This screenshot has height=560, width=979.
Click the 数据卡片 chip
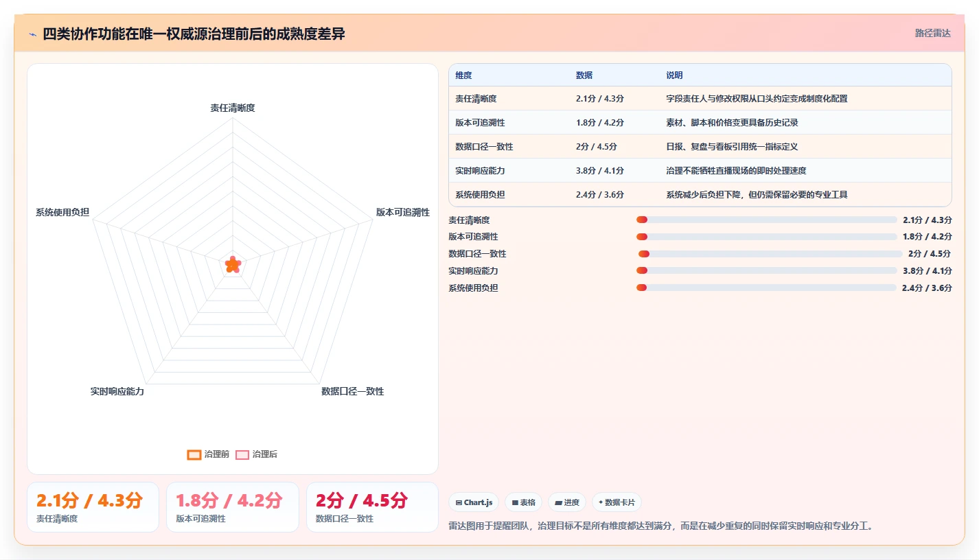[x=617, y=502]
